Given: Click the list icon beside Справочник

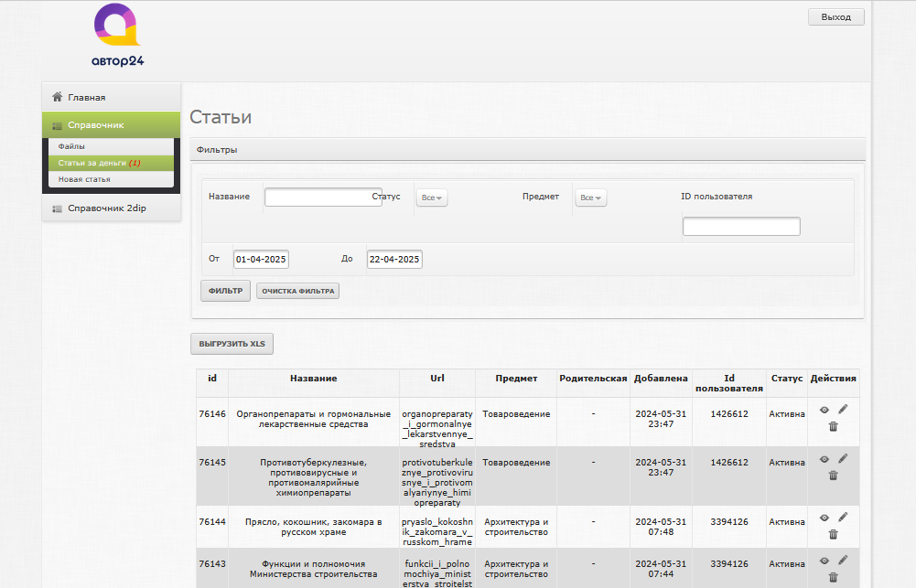Looking at the screenshot, I should click(x=58, y=125).
